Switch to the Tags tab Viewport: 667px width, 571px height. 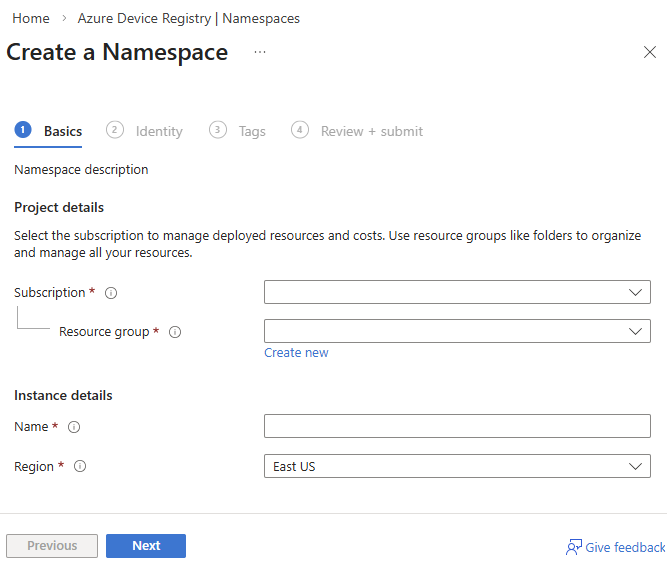coord(252,131)
